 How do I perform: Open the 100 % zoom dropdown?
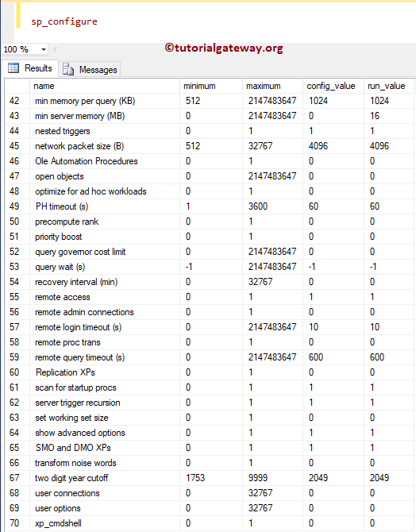coord(44,49)
